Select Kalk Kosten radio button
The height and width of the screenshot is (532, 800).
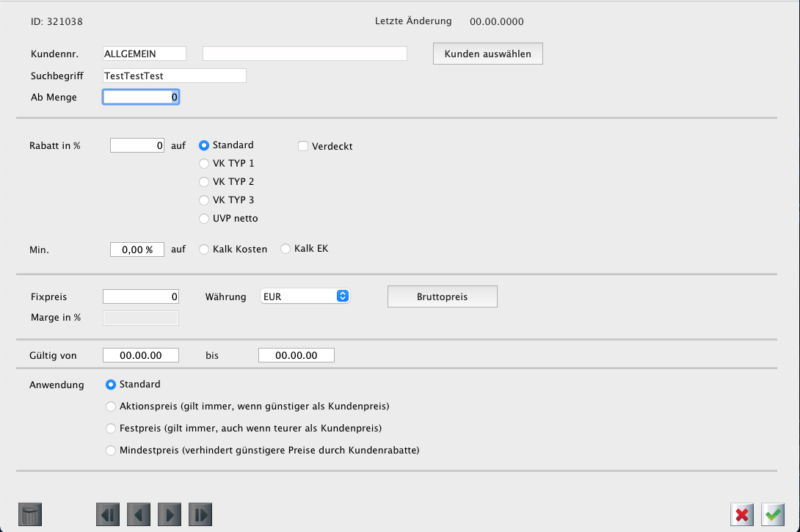(205, 249)
